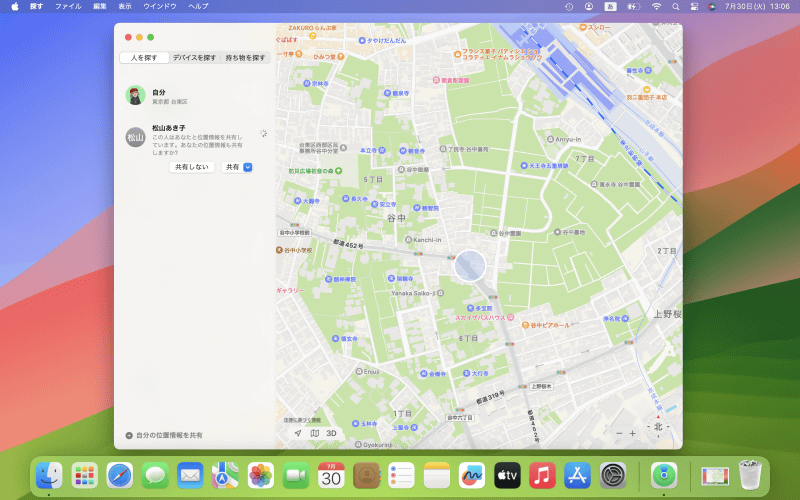Open Contacts from the Dock
The image size is (800, 500).
pyautogui.click(x=366, y=476)
